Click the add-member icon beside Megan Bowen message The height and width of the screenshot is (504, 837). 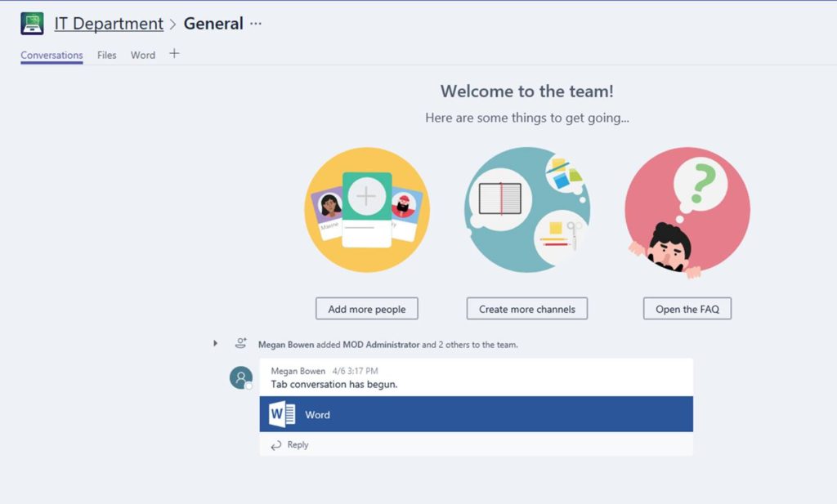(241, 343)
